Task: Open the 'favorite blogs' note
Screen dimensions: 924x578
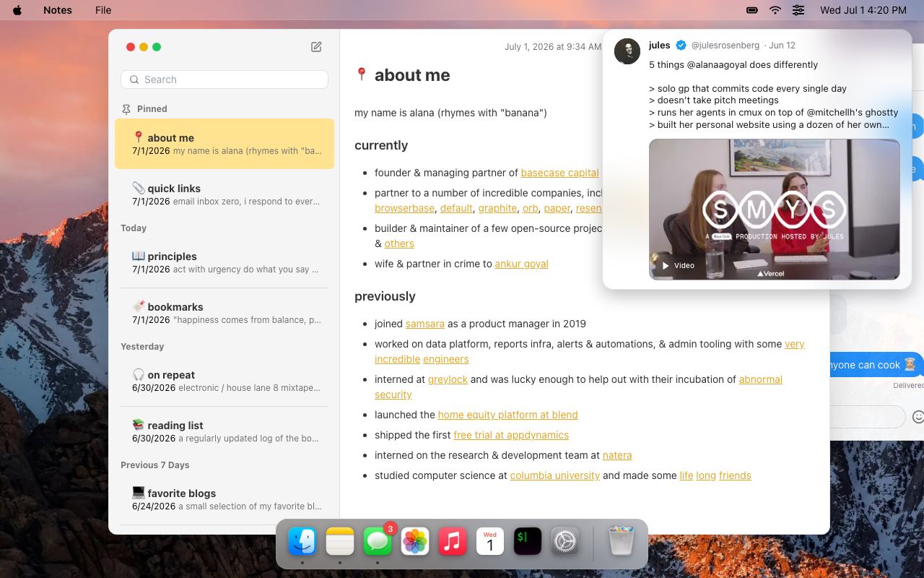Action: 225,499
